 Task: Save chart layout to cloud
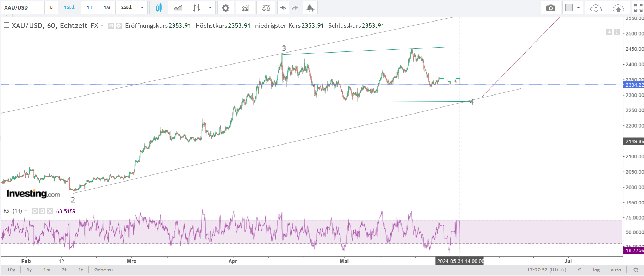[x=618, y=7]
